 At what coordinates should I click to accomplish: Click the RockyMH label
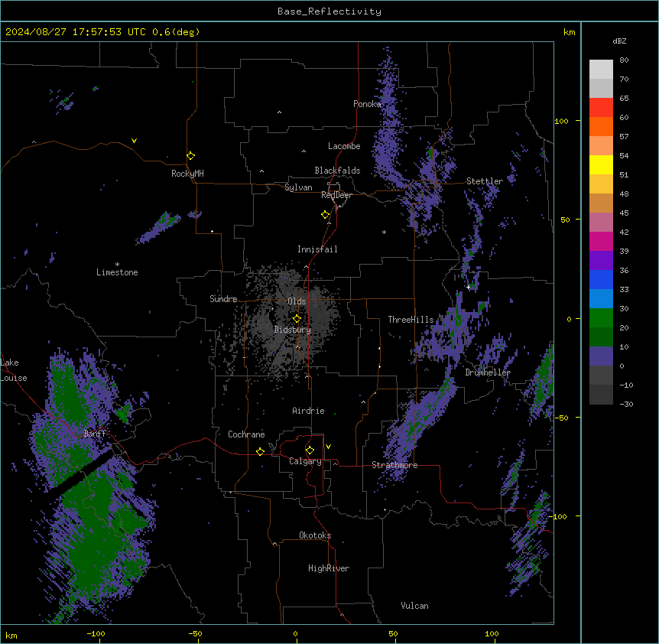(x=187, y=174)
